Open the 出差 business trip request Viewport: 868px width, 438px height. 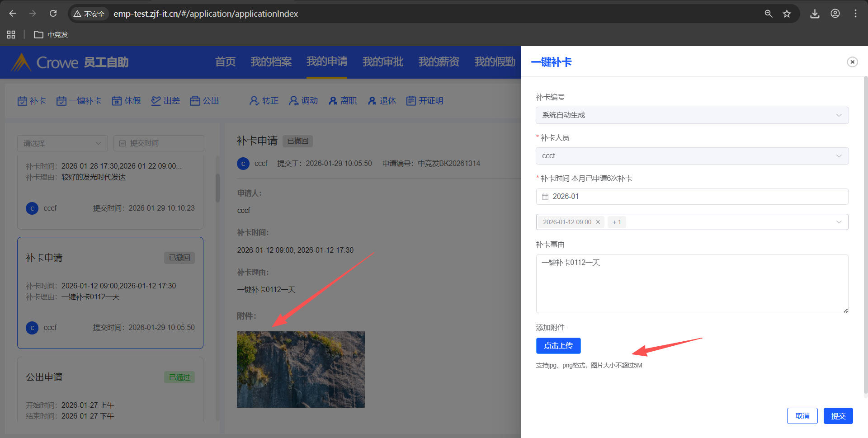[165, 101]
